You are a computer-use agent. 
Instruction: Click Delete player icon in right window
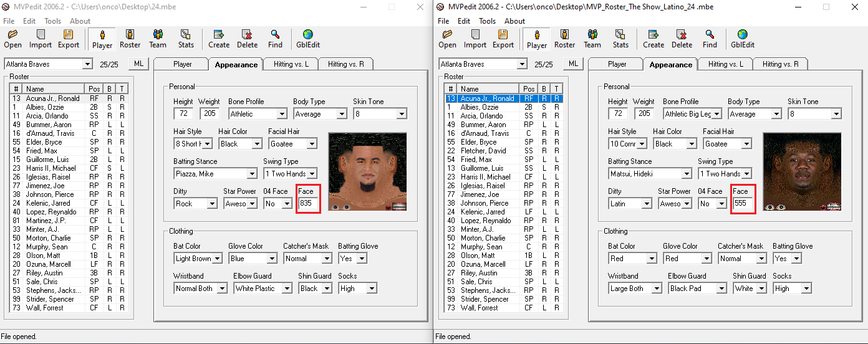click(x=682, y=39)
